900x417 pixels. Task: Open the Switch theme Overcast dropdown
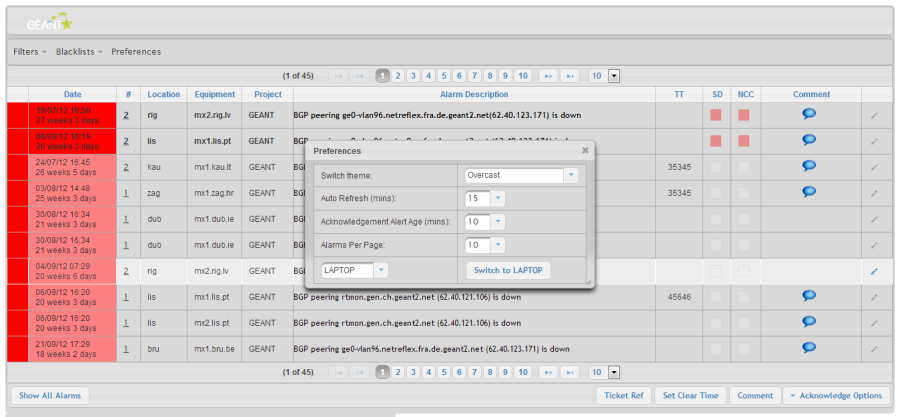pos(571,176)
